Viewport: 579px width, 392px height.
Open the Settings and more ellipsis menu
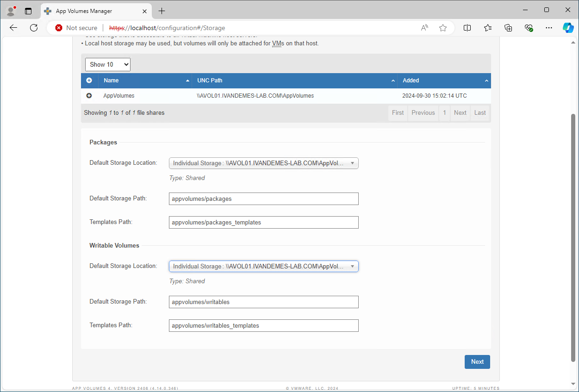[x=549, y=28]
